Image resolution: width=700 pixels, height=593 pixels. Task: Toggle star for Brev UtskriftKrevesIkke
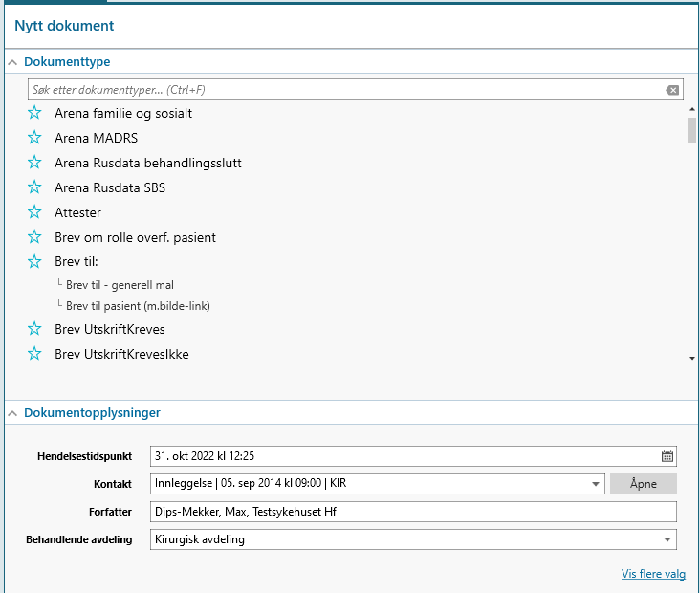(x=35, y=354)
